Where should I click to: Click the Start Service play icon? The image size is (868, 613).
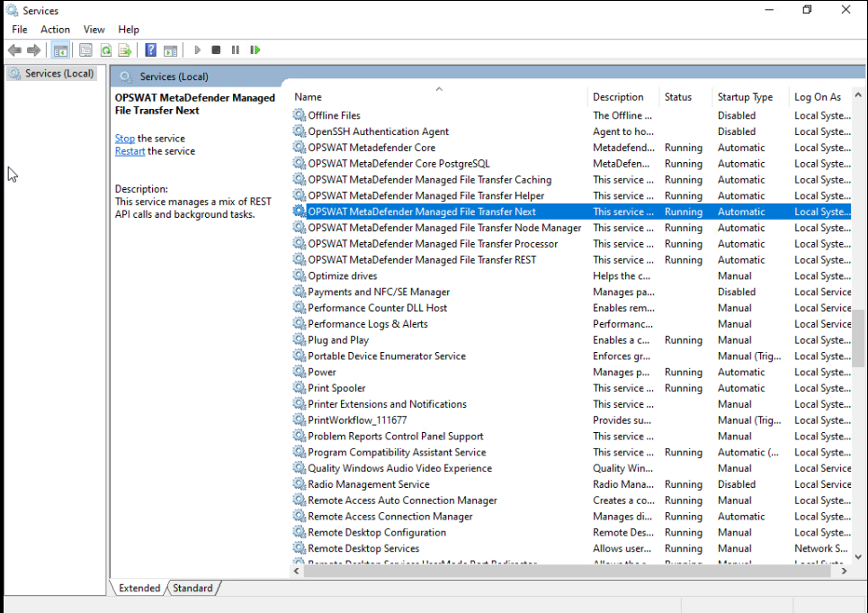click(198, 50)
